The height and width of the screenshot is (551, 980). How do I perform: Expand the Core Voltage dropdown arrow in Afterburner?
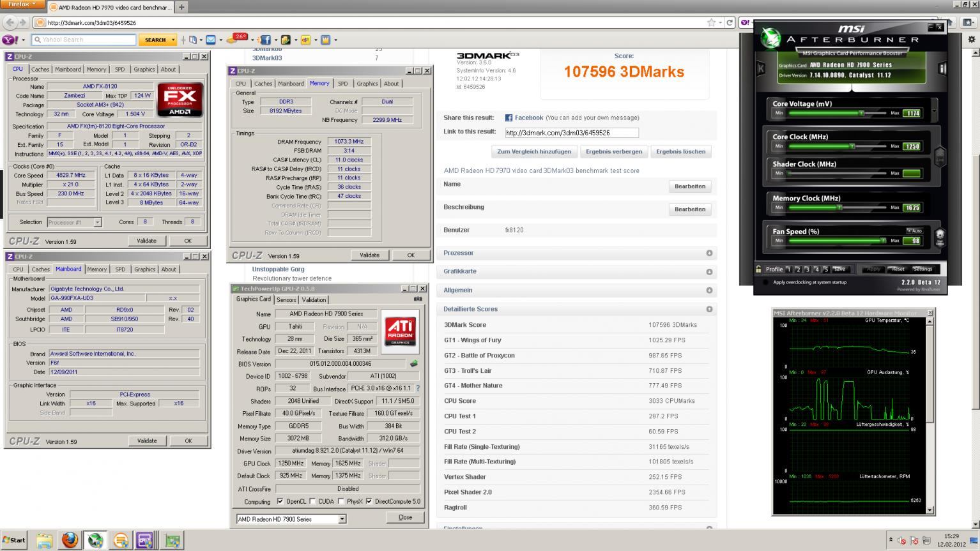point(935,110)
